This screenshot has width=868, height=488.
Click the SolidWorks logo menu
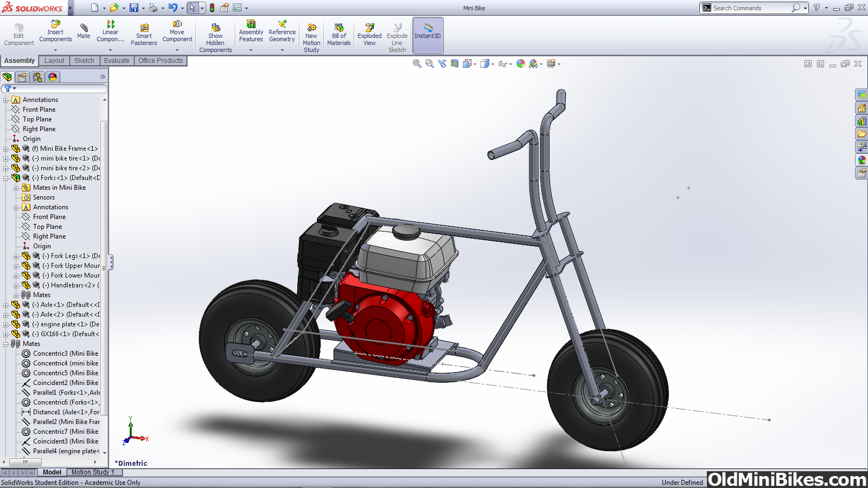33,8
